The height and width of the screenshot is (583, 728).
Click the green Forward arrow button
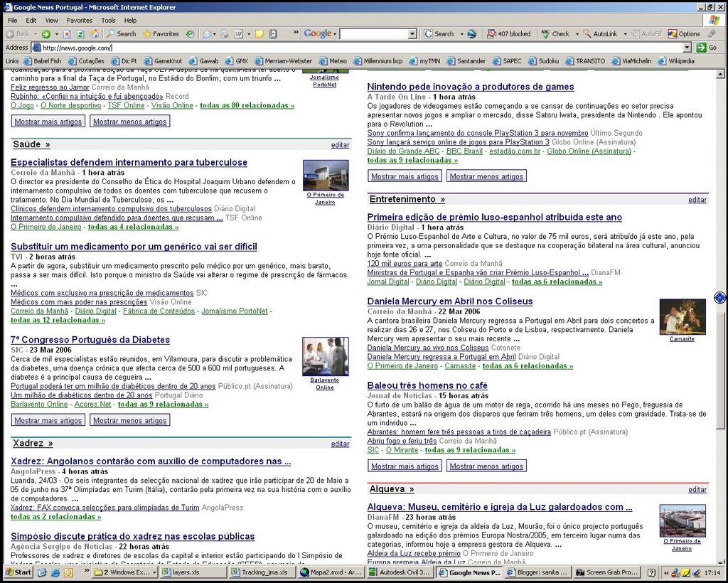coord(46,34)
